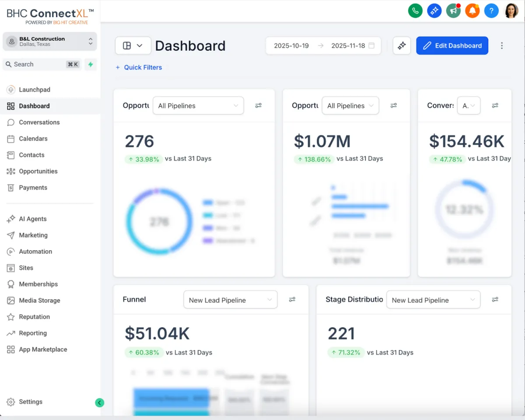Viewport: 525px width, 420px height.
Task: Collapse the sidebar with green arrow button
Action: 100,403
